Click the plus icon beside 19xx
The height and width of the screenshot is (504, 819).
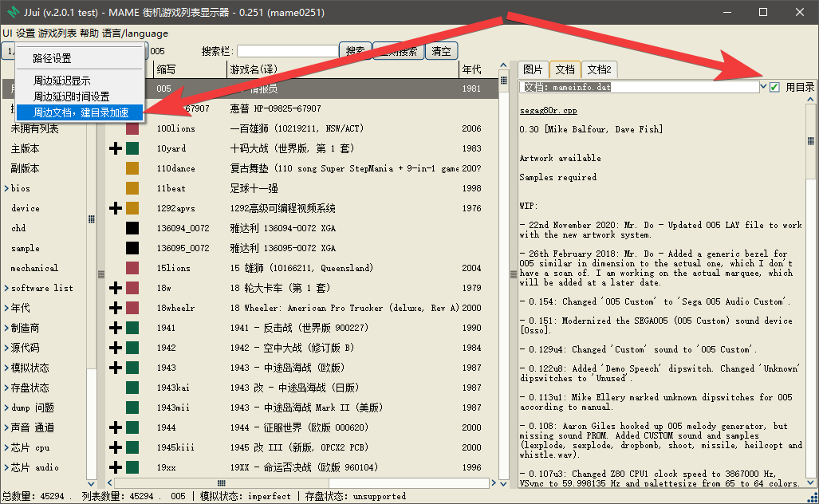[116, 467]
